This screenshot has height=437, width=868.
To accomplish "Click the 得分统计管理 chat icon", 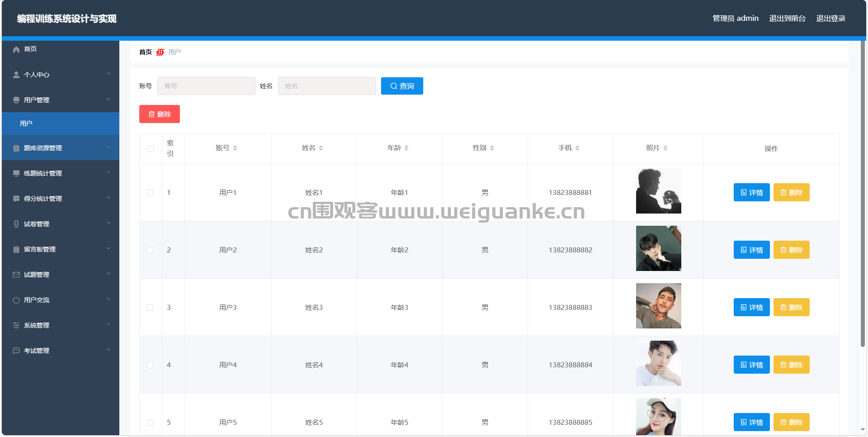I will [x=16, y=199].
